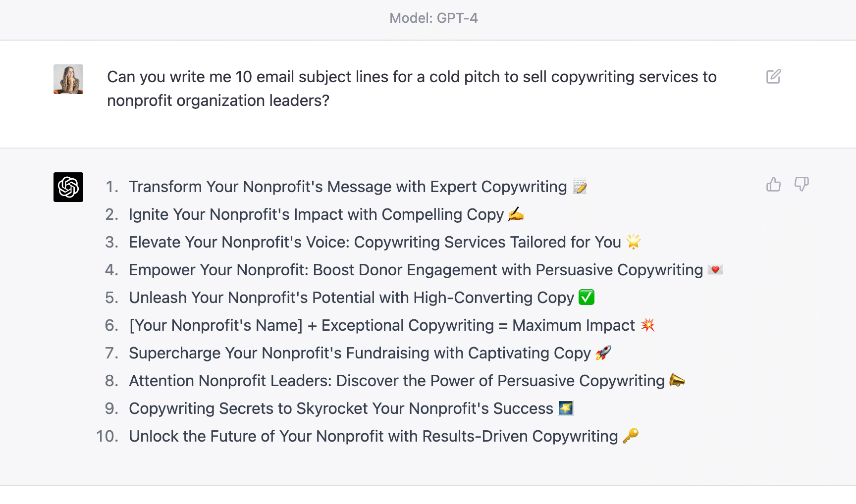Mark the response with thumbs down
This screenshot has height=504, width=856.
click(802, 184)
